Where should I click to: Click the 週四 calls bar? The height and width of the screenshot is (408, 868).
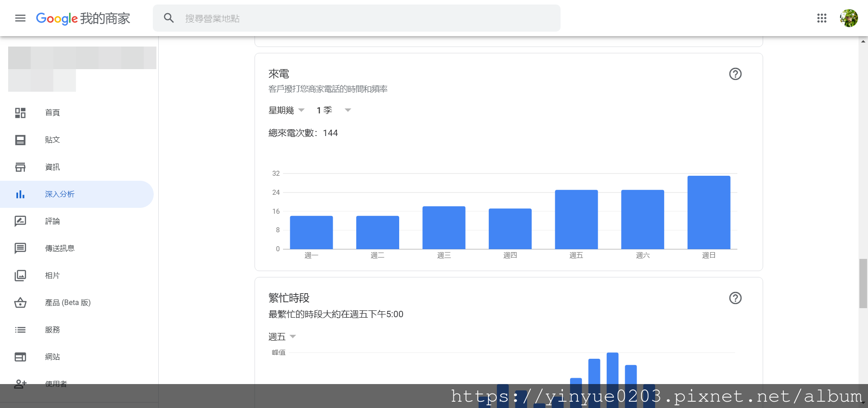[510, 229]
